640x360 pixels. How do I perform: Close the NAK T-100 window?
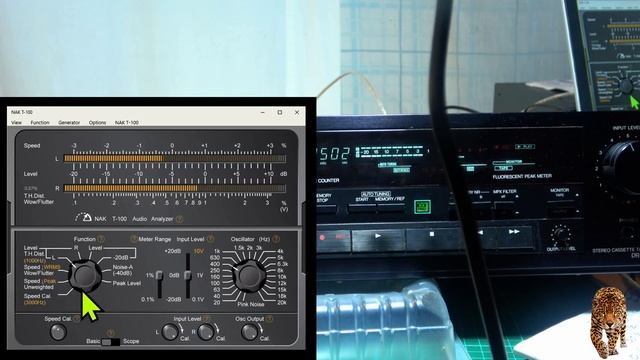297,112
